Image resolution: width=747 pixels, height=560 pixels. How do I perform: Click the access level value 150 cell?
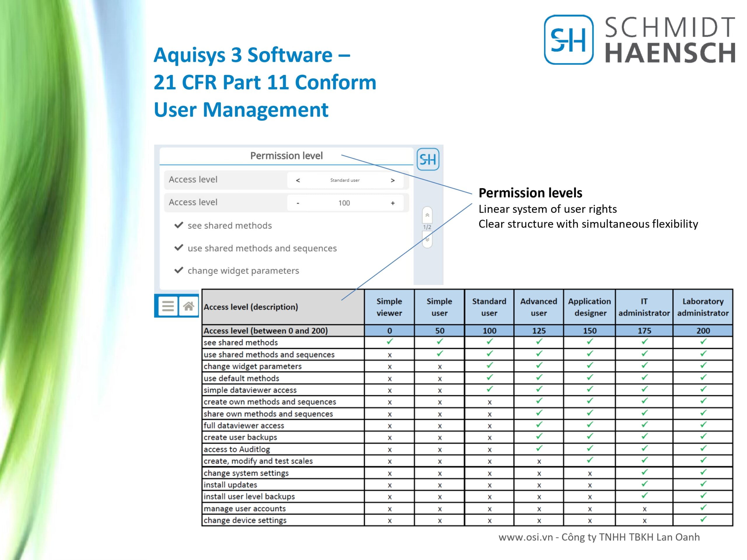tap(590, 330)
